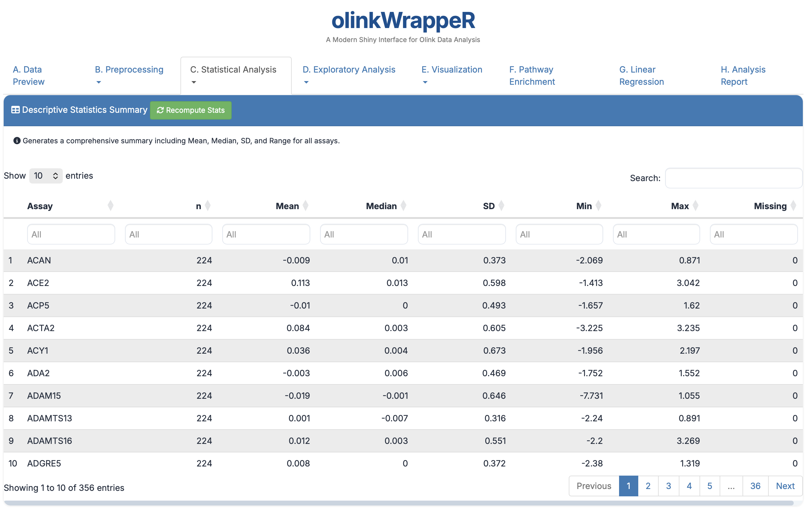
Task: Click the Recompute Stats button
Action: (191, 110)
